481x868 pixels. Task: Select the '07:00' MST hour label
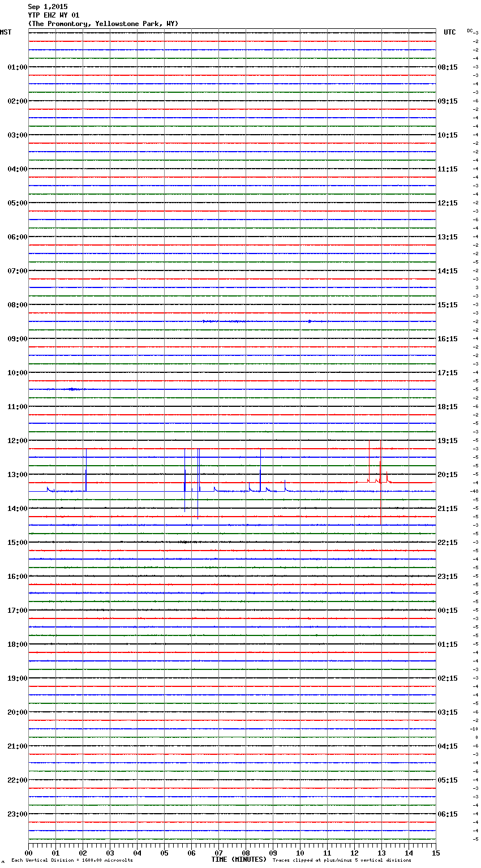coord(18,271)
